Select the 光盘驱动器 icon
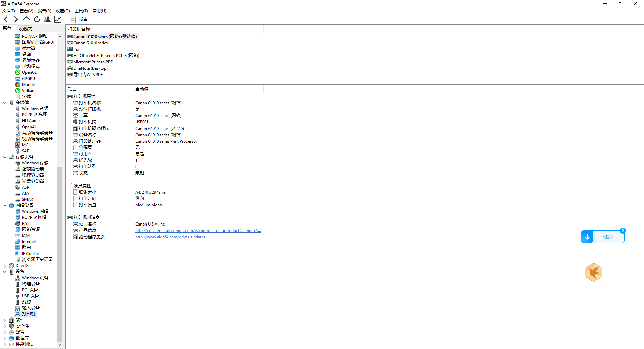This screenshot has height=349, width=644. pos(18,181)
